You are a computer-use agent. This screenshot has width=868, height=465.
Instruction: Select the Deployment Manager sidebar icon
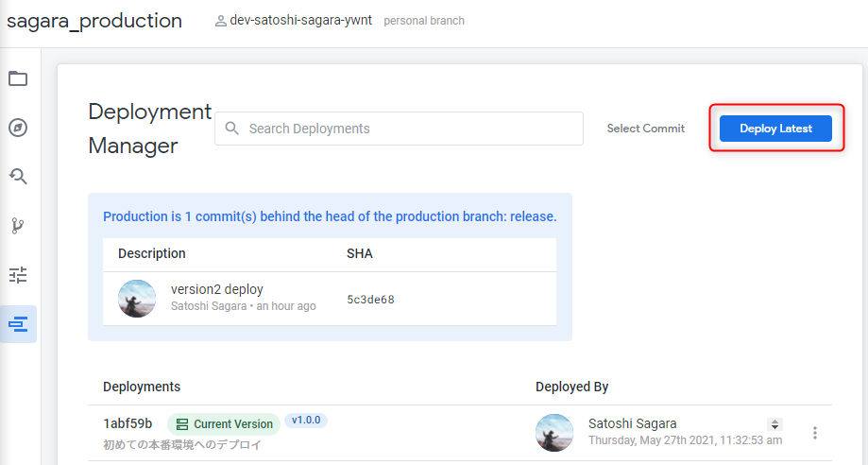18,324
